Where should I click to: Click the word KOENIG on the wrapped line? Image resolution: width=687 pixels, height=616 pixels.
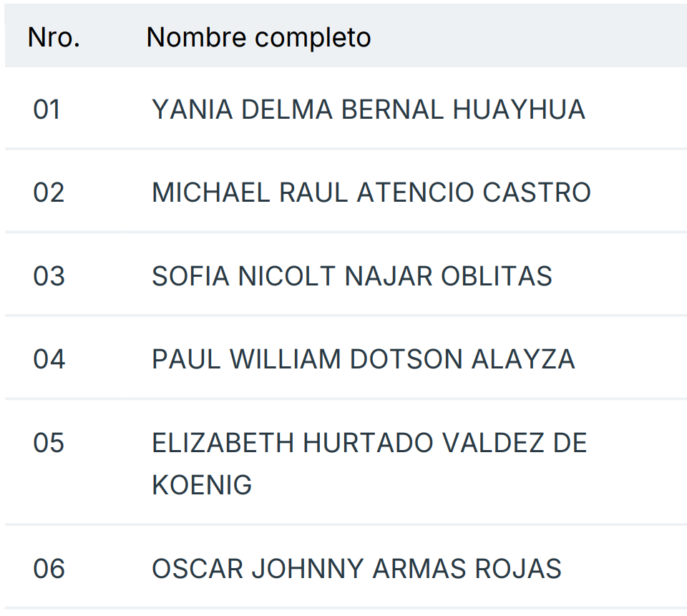coord(202,485)
